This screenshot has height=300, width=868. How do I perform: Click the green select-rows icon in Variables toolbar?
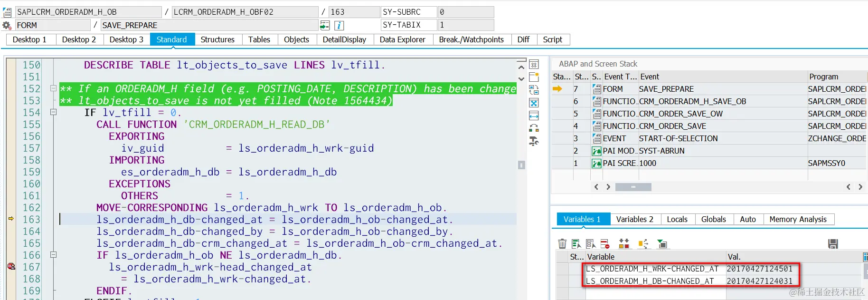tap(576, 244)
